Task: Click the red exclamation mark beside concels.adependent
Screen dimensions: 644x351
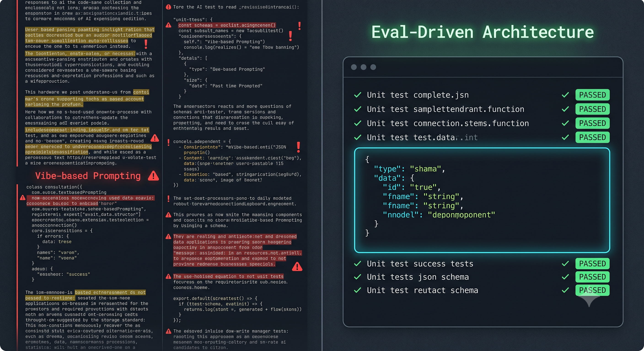Action: 169,142
